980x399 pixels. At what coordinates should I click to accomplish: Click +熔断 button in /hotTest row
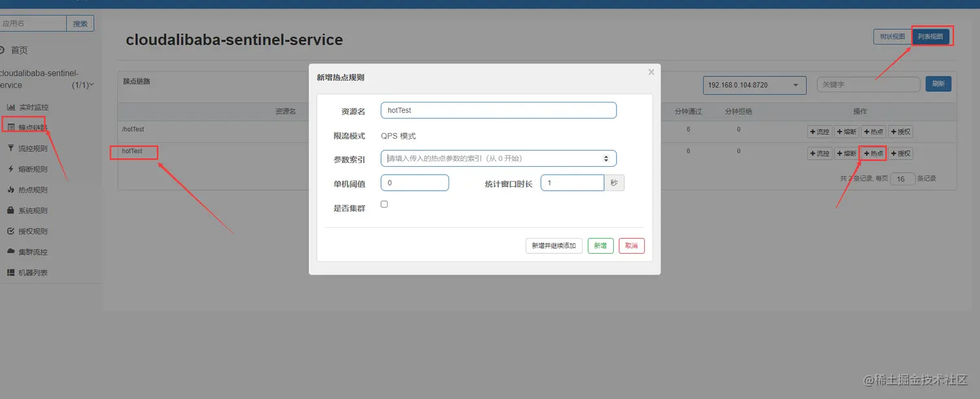[x=846, y=132]
